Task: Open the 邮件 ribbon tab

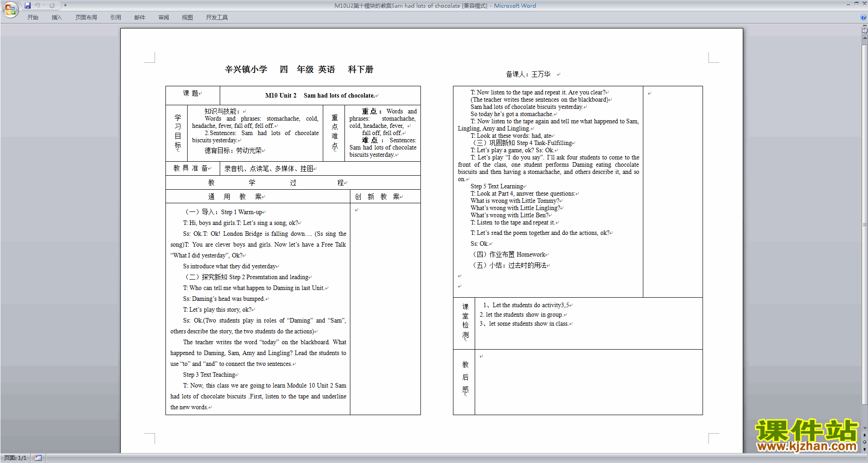Action: click(x=140, y=17)
